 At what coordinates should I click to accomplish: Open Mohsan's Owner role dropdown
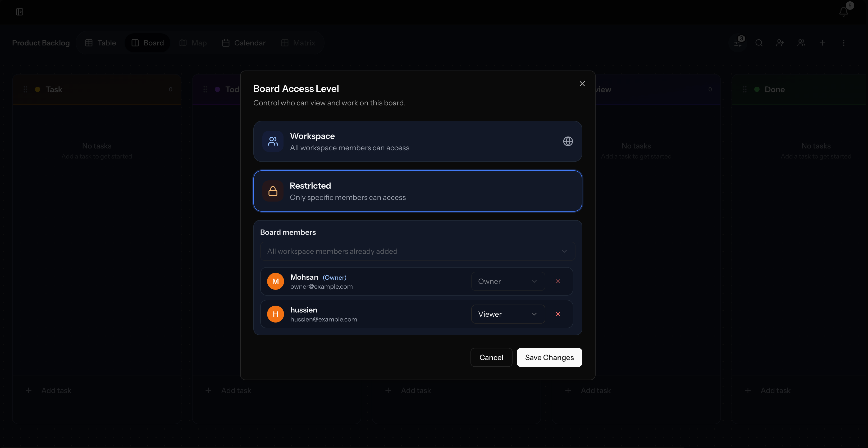pyautogui.click(x=508, y=281)
